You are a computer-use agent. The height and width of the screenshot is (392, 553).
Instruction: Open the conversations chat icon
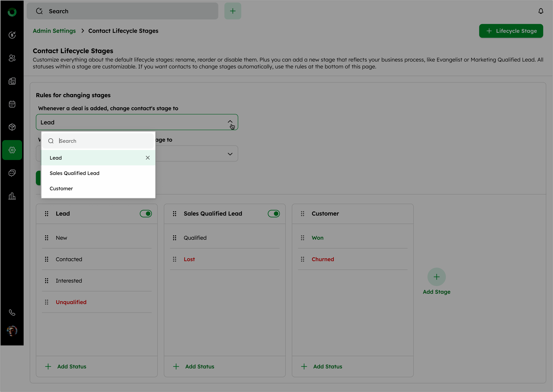(12, 173)
